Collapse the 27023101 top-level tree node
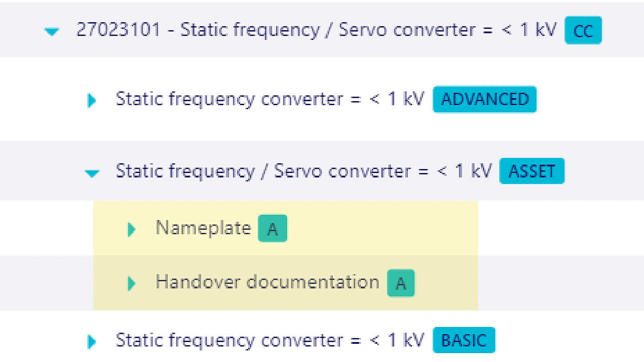The height and width of the screenshot is (362, 644). (x=52, y=31)
